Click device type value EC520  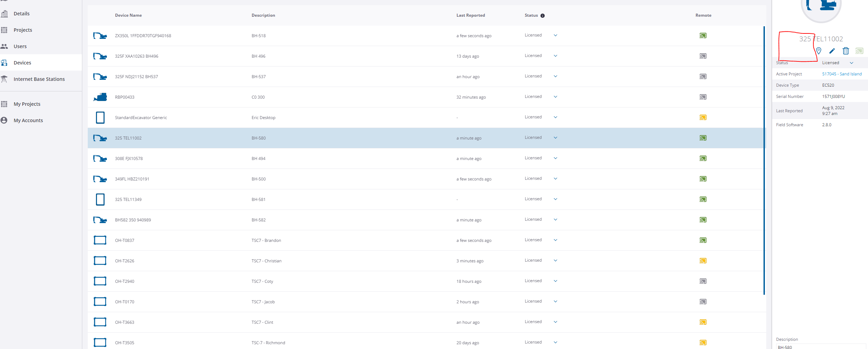828,85
